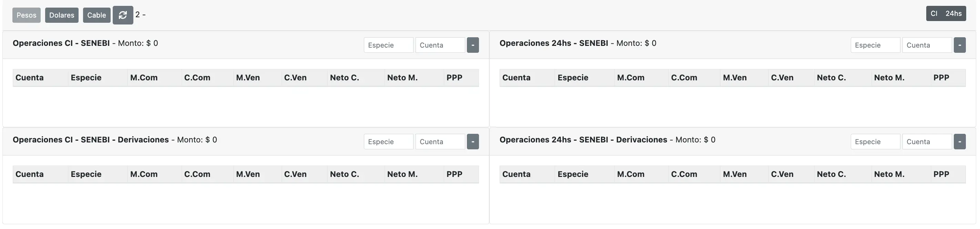Focus Especie filter in Operaciones CI - SENEBI
980x229 pixels.
pyautogui.click(x=388, y=45)
